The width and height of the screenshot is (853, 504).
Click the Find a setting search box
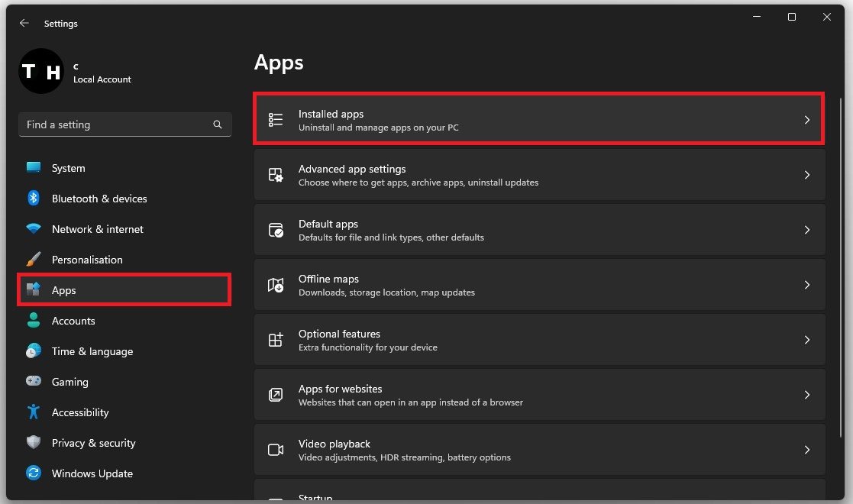(x=115, y=124)
